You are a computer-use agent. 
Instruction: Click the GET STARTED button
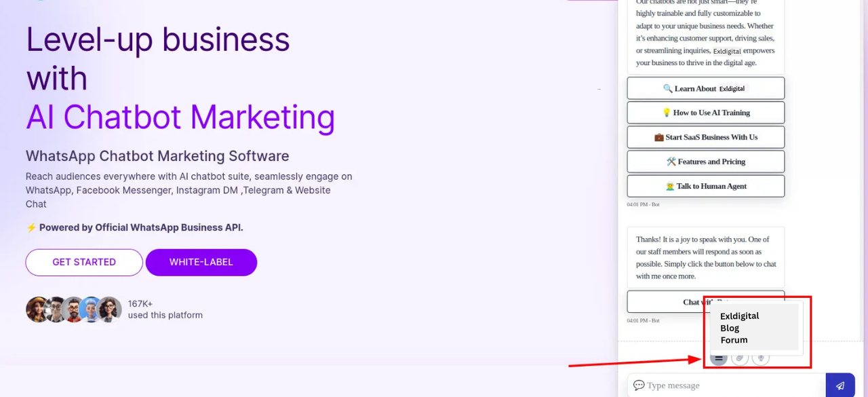pyautogui.click(x=84, y=263)
